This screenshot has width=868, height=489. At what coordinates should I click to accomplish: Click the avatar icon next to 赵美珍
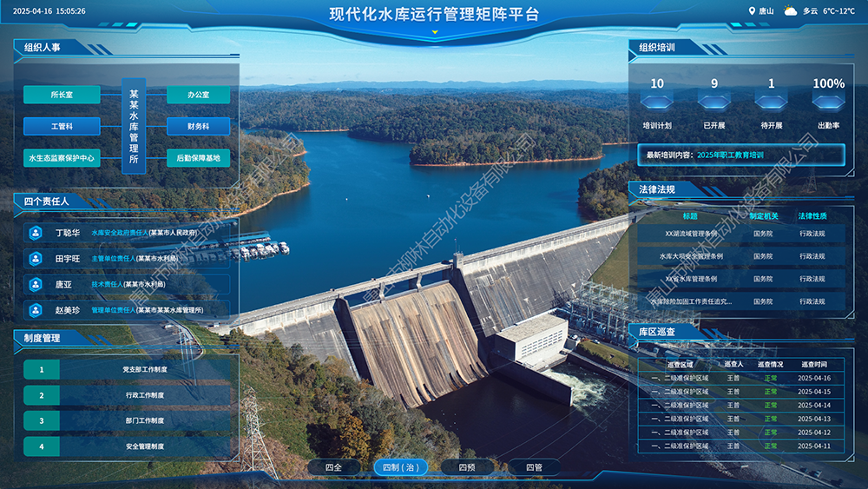point(36,309)
